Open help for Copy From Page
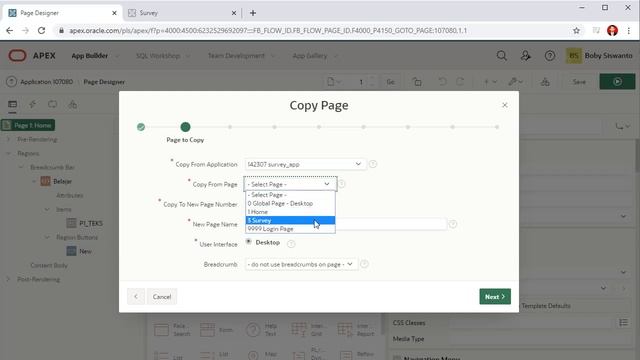The image size is (640, 360). [x=342, y=184]
